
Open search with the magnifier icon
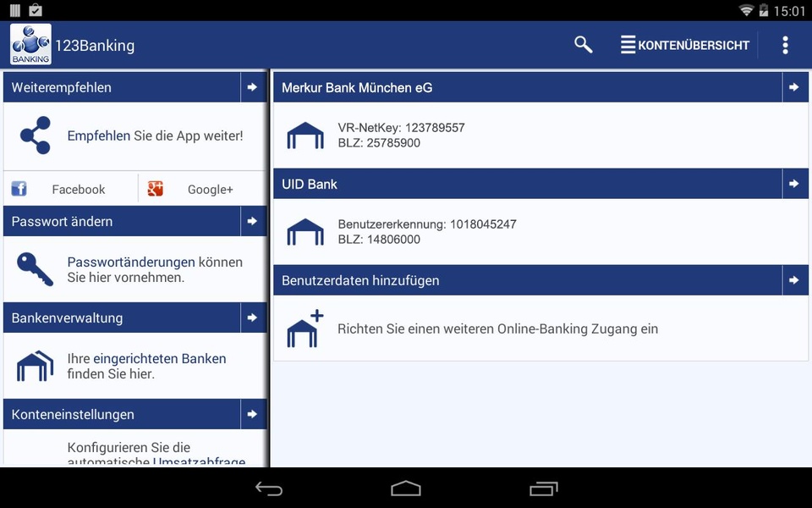pyautogui.click(x=583, y=45)
